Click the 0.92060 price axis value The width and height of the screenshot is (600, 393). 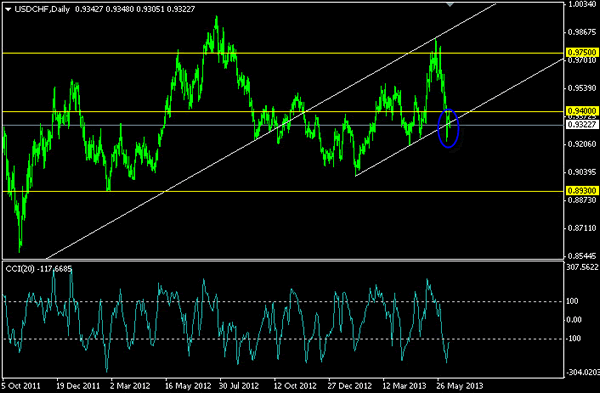point(582,144)
